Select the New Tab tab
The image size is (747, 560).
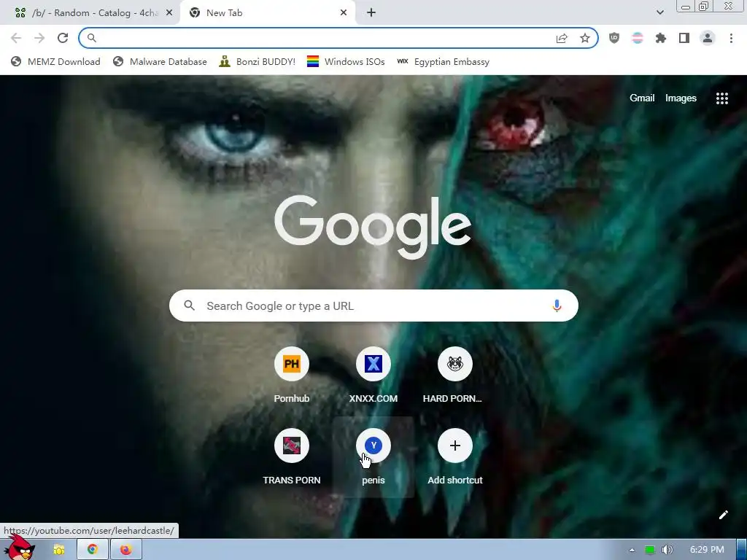point(268,13)
